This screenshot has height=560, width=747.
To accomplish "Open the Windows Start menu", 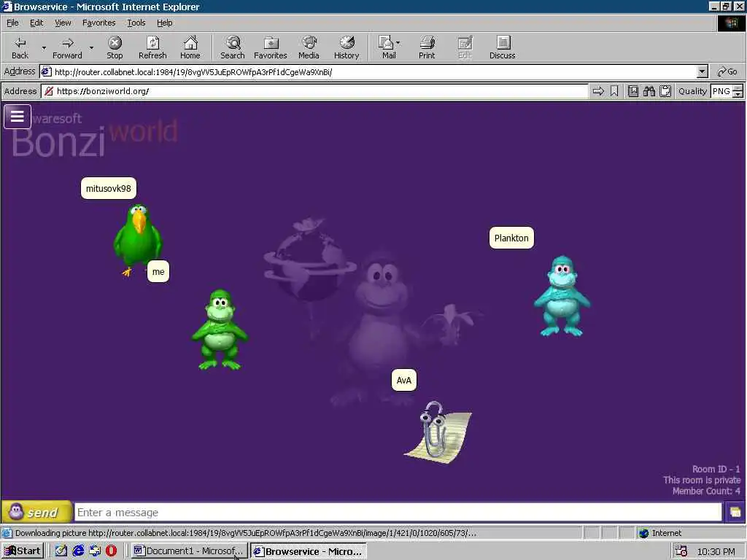I will [23, 551].
